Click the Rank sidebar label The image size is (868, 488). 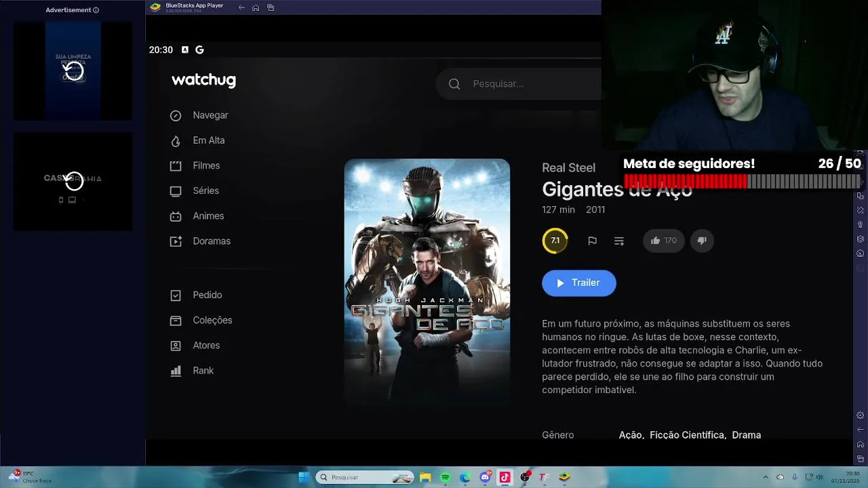point(203,370)
